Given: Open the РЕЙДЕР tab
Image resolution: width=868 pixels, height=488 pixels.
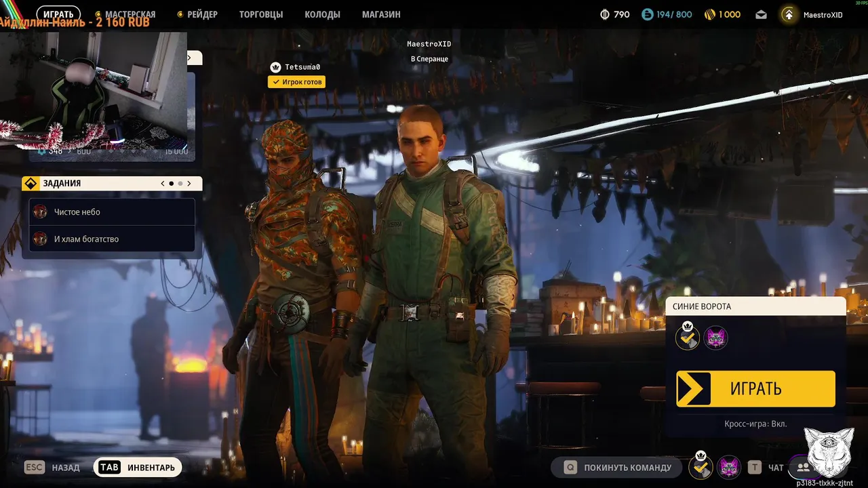Looking at the screenshot, I should coord(202,14).
